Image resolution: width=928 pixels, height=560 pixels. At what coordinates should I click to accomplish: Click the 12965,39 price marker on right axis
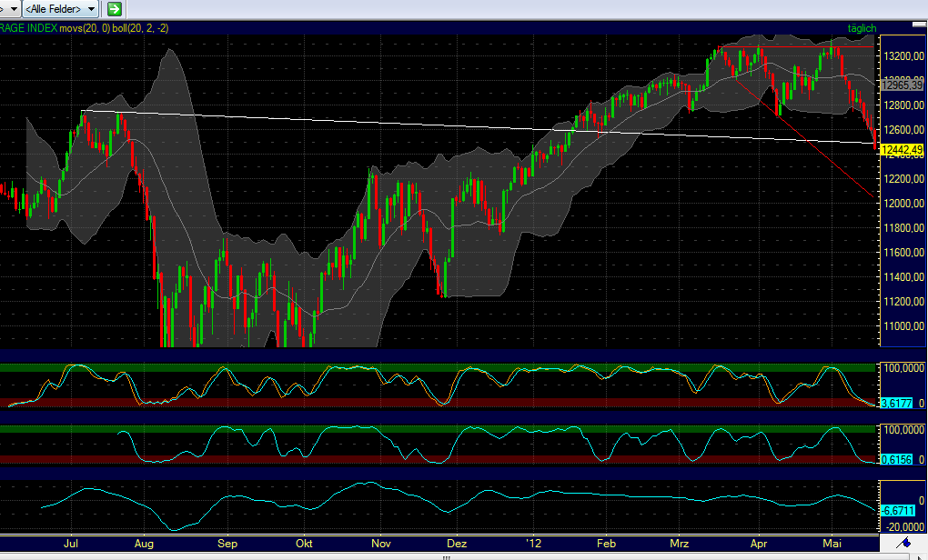(x=903, y=85)
